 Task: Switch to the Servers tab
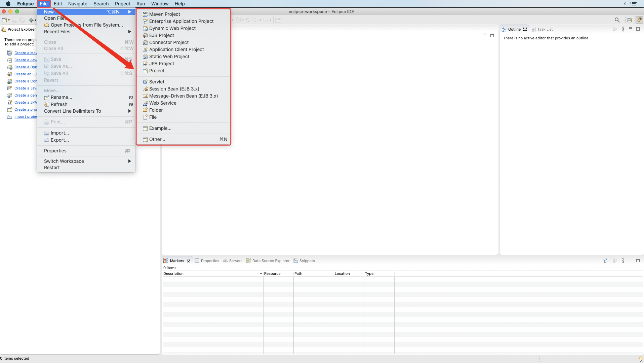point(233,261)
